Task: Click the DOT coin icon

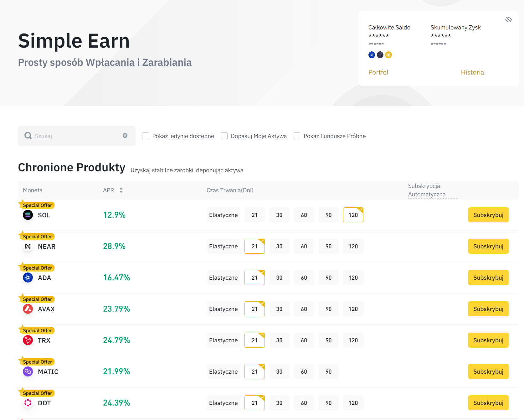Action: [x=28, y=403]
